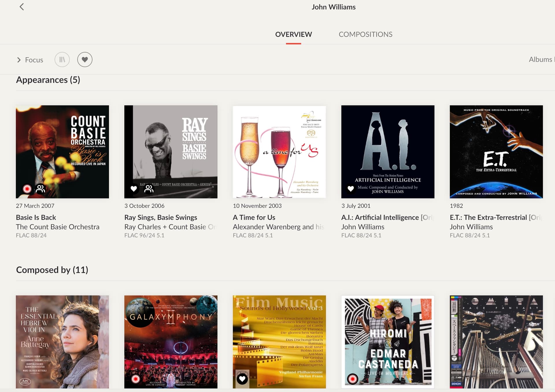Click the red record badge on Galaxymphony cover
Image resolution: width=555 pixels, height=392 pixels.
pyautogui.click(x=136, y=379)
